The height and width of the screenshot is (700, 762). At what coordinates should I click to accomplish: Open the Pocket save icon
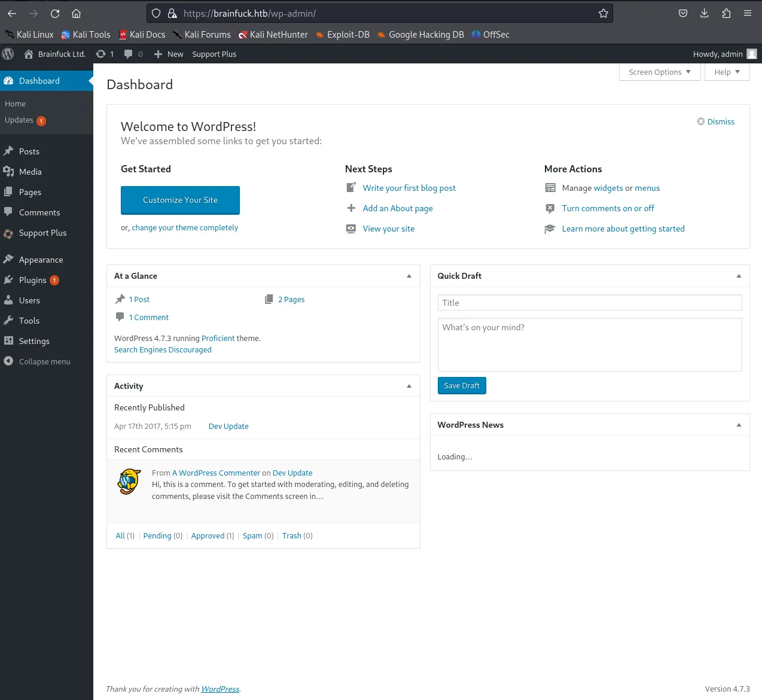point(683,13)
